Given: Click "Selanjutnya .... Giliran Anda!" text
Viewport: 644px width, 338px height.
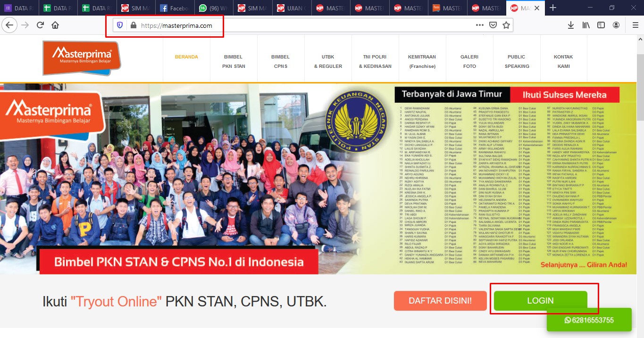Looking at the screenshot, I should coord(584,264).
